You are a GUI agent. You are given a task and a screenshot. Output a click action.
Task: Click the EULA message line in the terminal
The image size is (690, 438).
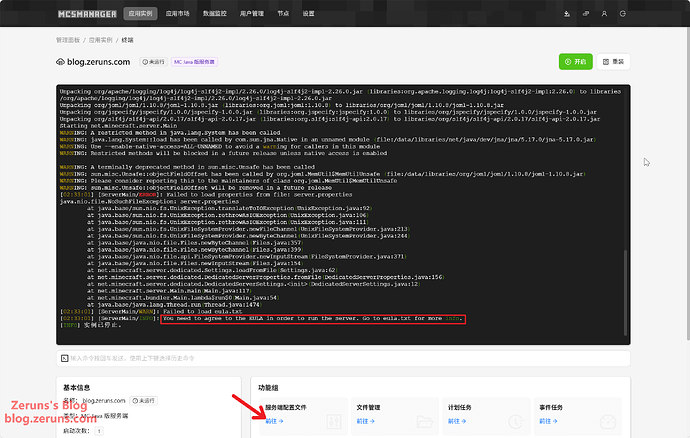click(313, 318)
